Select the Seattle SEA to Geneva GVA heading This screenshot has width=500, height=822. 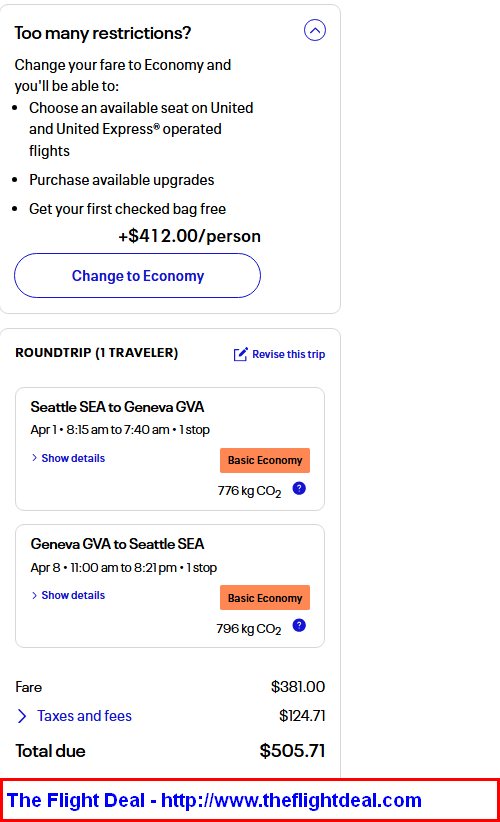point(117,407)
